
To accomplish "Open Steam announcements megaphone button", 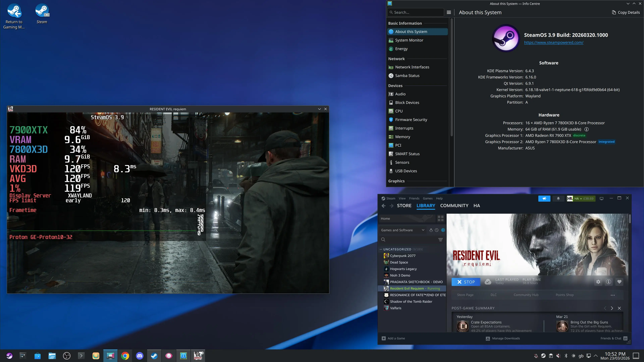I will [544, 199].
